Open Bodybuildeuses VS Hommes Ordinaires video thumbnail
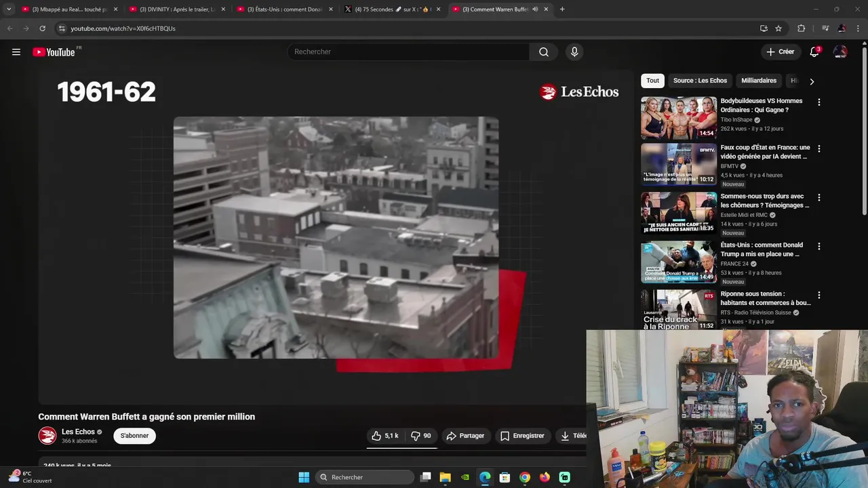The height and width of the screenshot is (488, 868). point(679,118)
